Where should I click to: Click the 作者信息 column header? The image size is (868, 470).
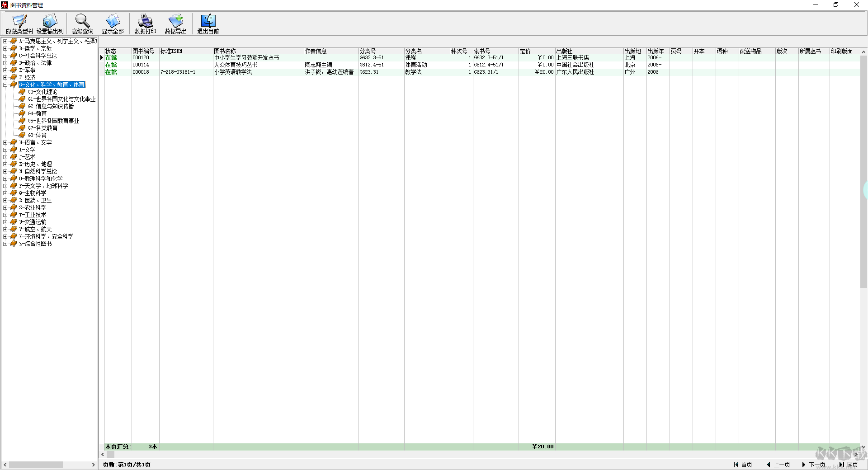(x=331, y=51)
